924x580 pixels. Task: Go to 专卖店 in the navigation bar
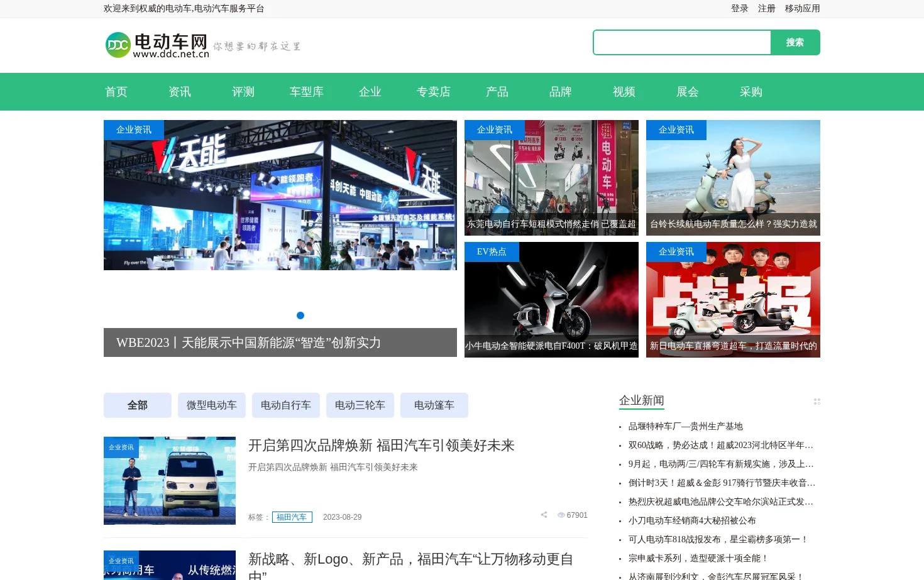pos(434,92)
